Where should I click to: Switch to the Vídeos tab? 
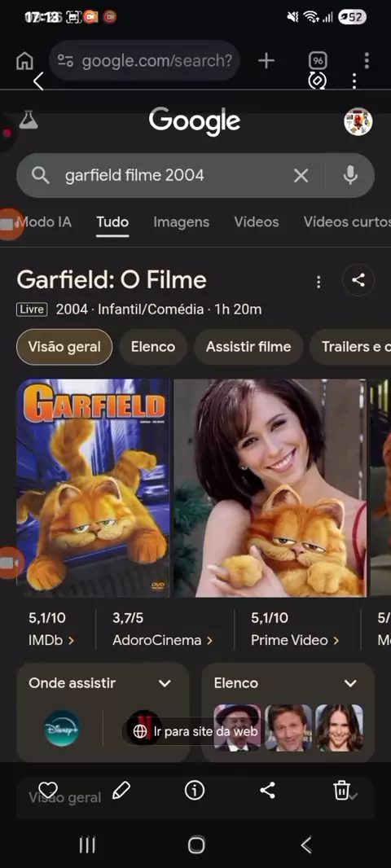(x=257, y=222)
